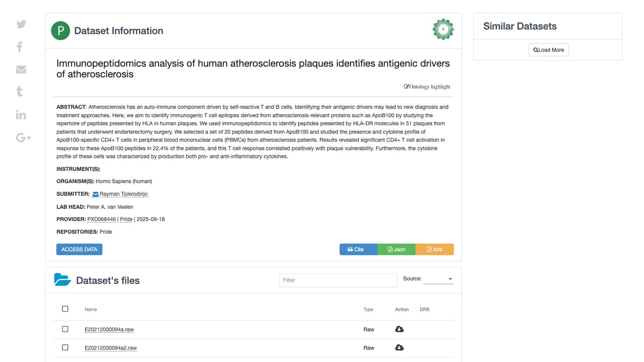Image resolution: width=644 pixels, height=362 pixels.
Task: Toggle the select-all files checkbox
Action: (x=65, y=309)
